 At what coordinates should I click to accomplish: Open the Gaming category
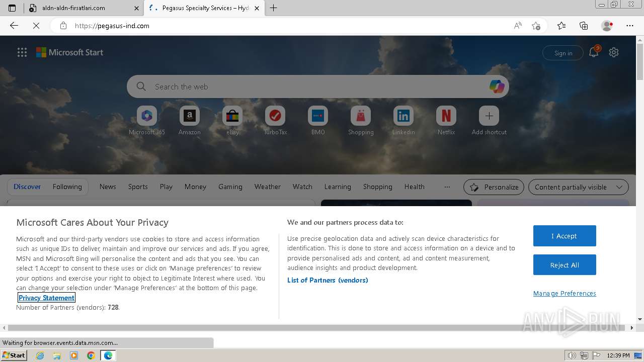230,187
